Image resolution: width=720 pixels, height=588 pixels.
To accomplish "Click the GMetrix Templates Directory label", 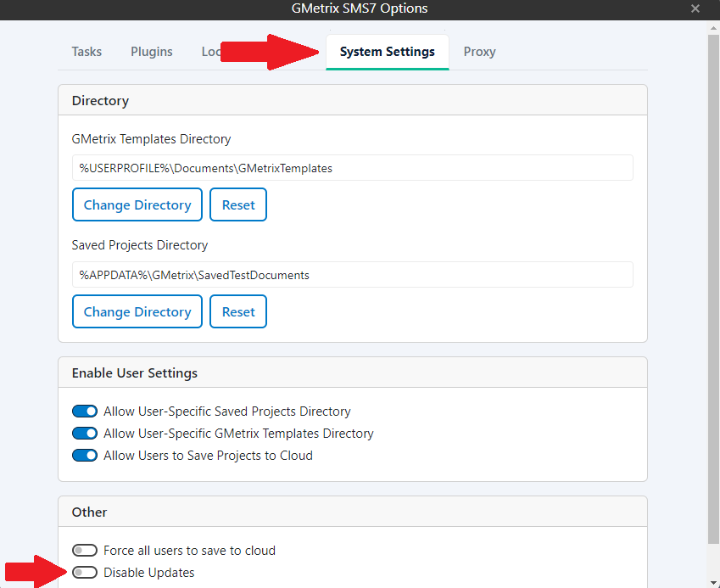I will coord(151,139).
